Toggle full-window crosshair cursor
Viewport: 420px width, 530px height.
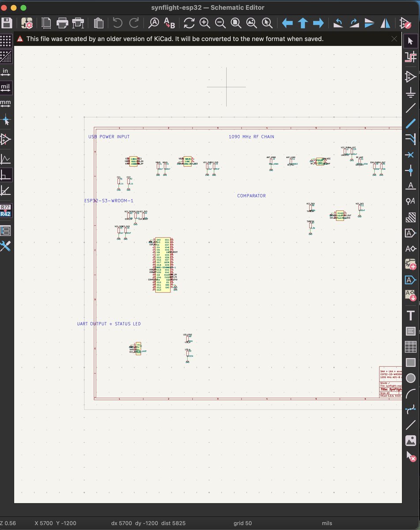5,120
